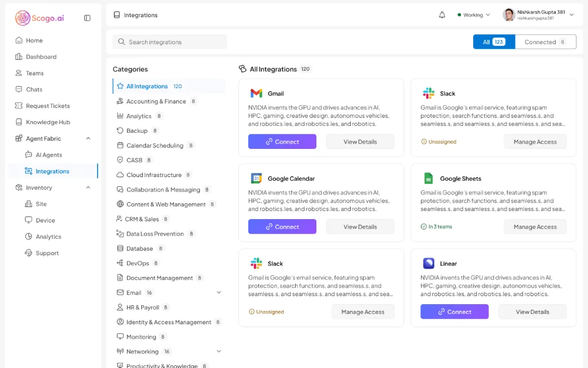Click the Gmail integration icon

click(256, 93)
